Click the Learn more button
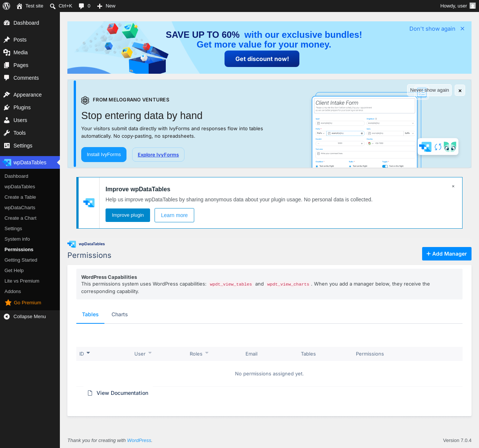 [174, 215]
